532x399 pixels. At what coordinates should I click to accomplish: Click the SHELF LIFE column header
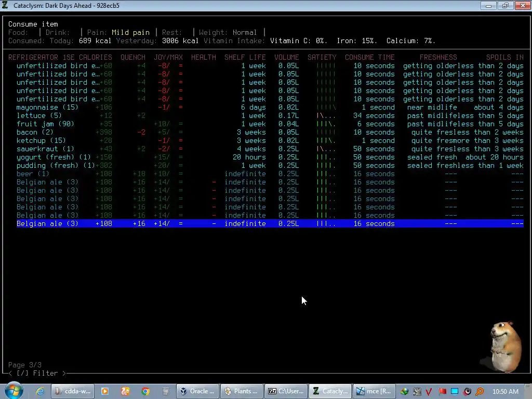[x=245, y=57]
